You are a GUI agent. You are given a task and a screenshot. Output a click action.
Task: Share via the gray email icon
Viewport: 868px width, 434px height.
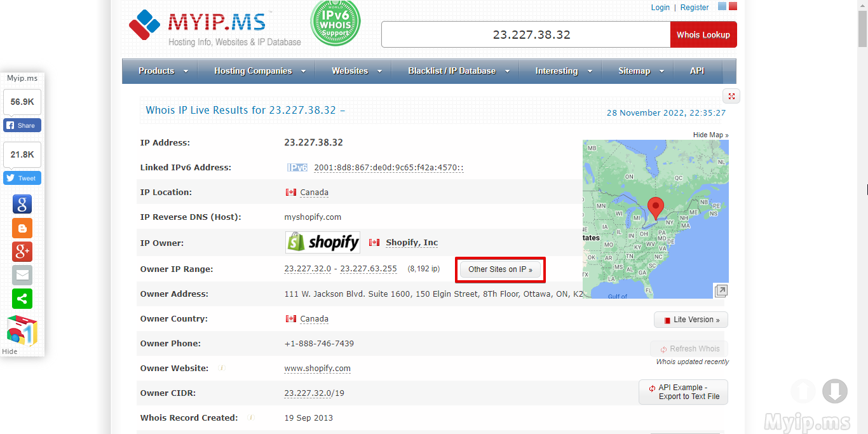pos(22,275)
